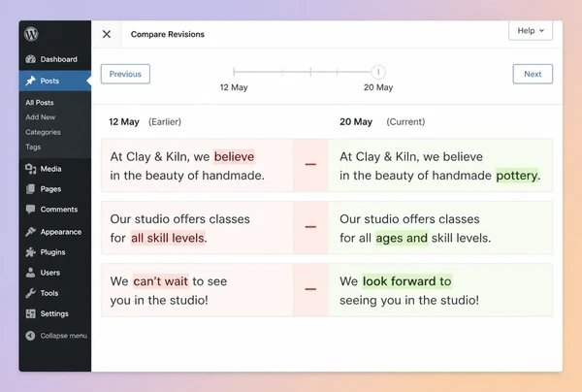This screenshot has width=582, height=392.
Task: Open the Tools menu label
Action: [x=49, y=293]
